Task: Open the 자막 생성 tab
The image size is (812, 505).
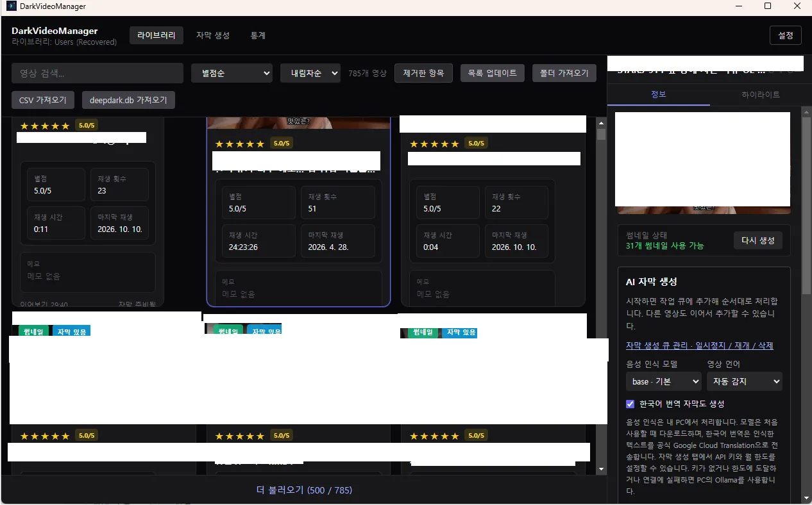Action: click(x=213, y=35)
